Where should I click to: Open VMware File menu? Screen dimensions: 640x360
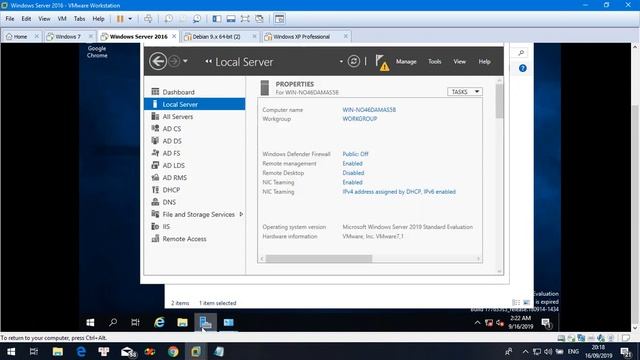point(10,19)
